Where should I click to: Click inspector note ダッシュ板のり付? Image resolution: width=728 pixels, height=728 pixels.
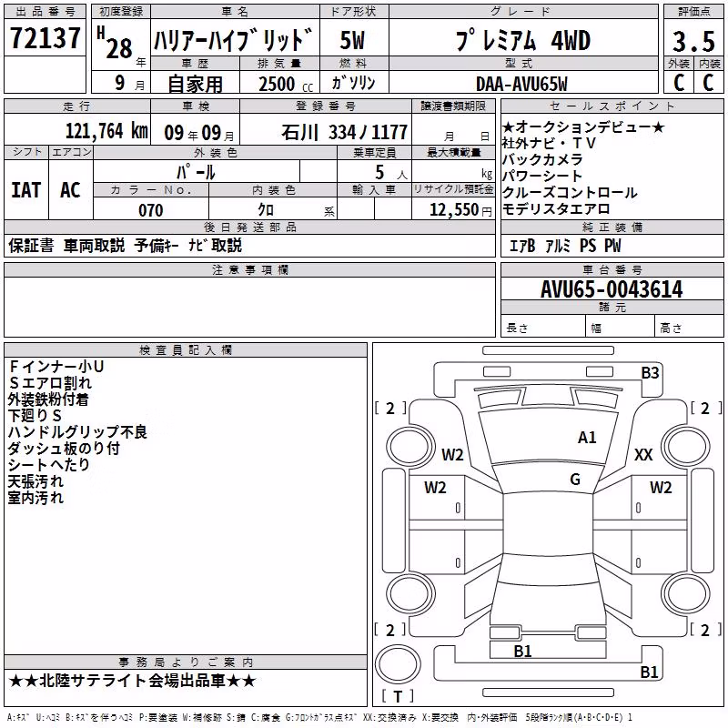[64, 449]
